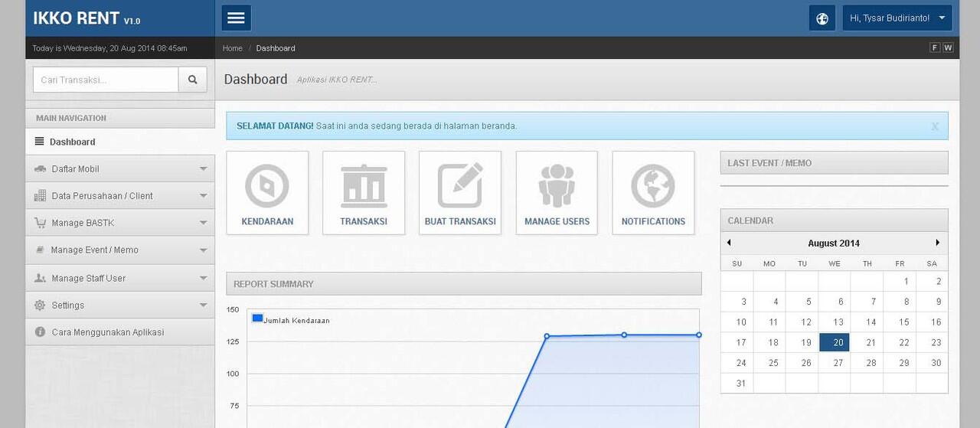This screenshot has height=428, width=980.
Task: Go to next month in calendar
Action: point(938,243)
